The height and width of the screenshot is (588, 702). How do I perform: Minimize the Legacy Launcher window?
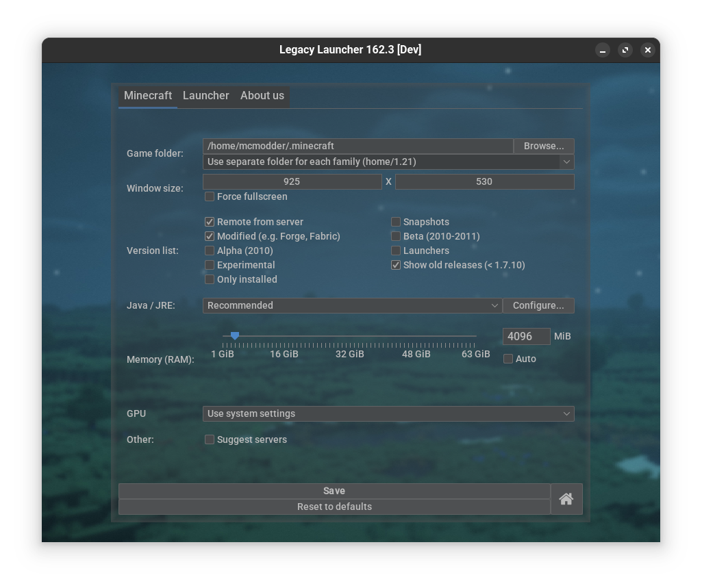[x=603, y=50]
